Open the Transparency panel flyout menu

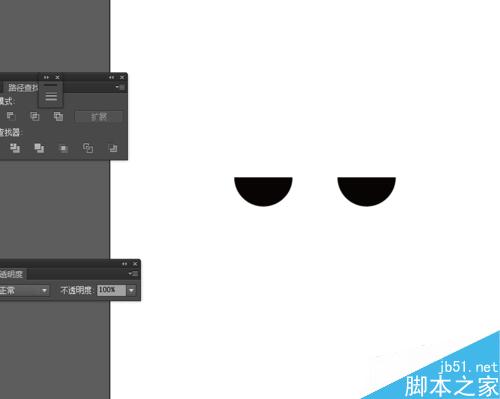click(x=133, y=274)
